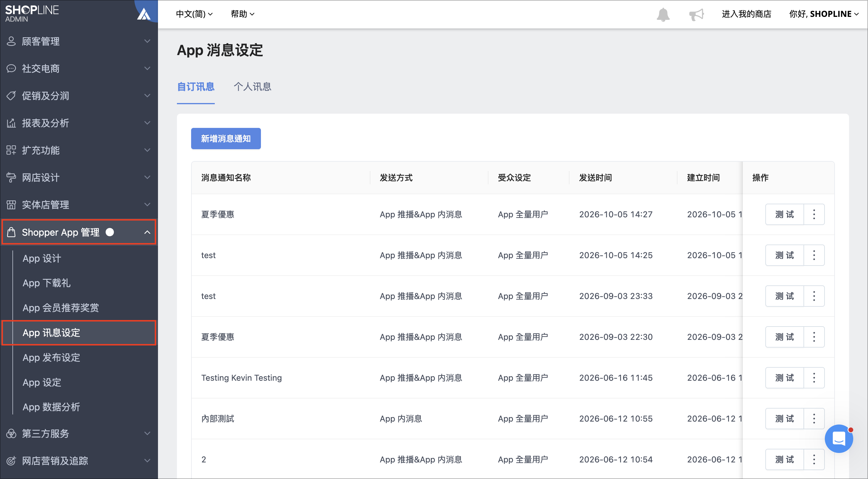Viewport: 868px width, 479px height.
Task: Click Testing Kevin Testing message name
Action: pyautogui.click(x=241, y=377)
